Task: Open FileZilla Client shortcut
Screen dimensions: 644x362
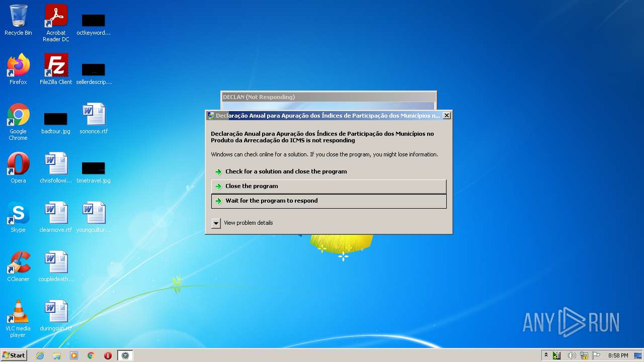Action: (x=56, y=69)
